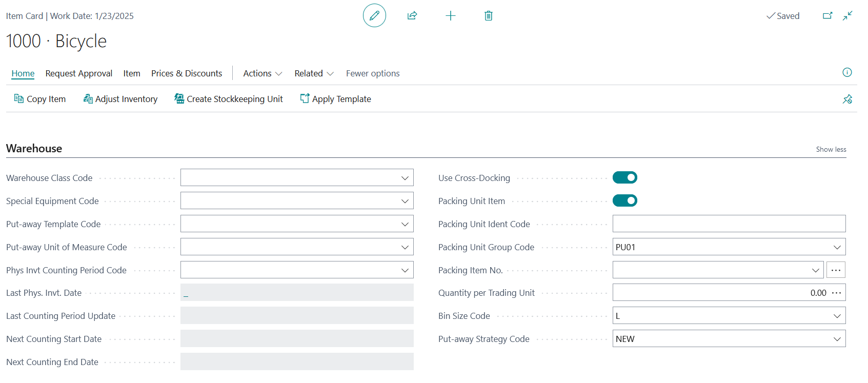The width and height of the screenshot is (868, 383).
Task: Click the plus icon to create new item
Action: pos(451,16)
